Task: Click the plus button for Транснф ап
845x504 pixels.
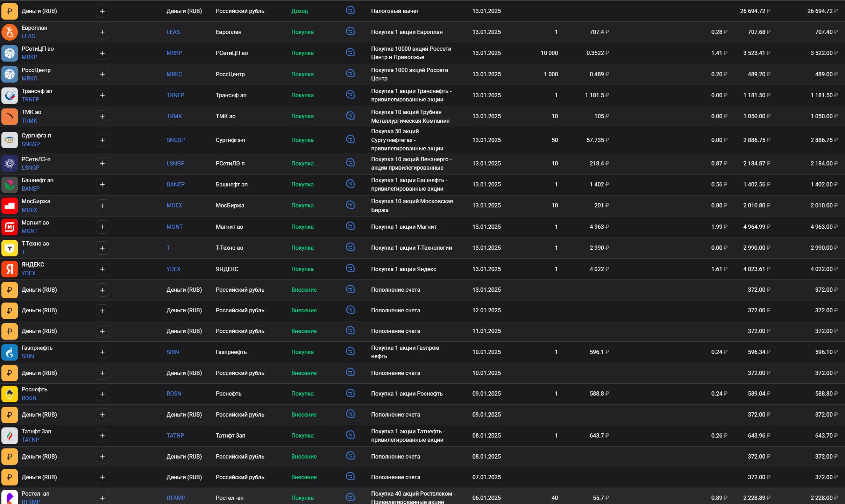Action: tap(102, 95)
